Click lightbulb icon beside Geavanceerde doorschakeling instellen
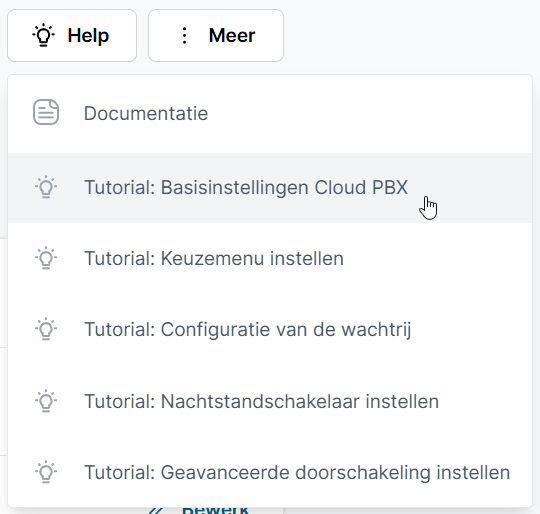 (46, 472)
